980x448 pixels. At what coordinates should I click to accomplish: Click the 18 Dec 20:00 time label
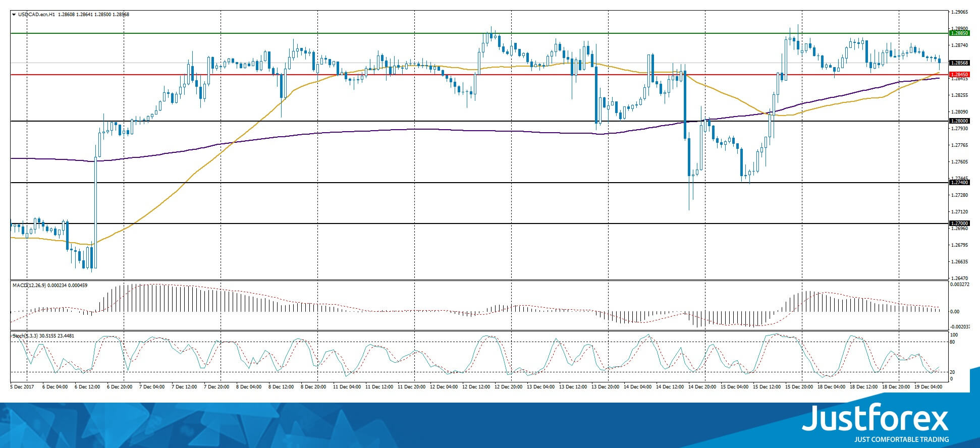(896, 387)
